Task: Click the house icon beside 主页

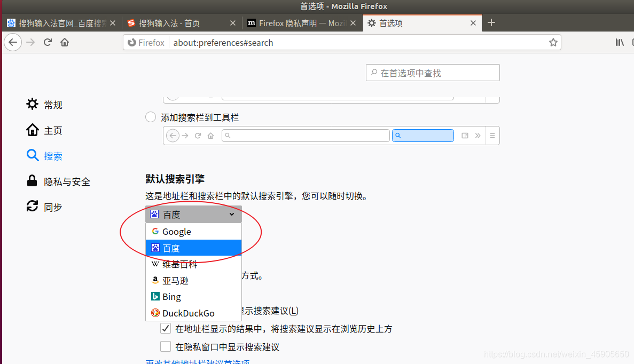Action: click(33, 130)
